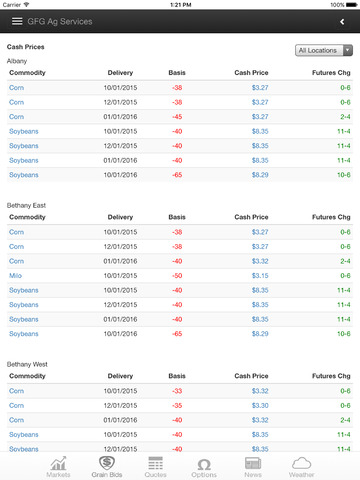
Task: Open the hamburger menu icon
Action: coord(17,21)
